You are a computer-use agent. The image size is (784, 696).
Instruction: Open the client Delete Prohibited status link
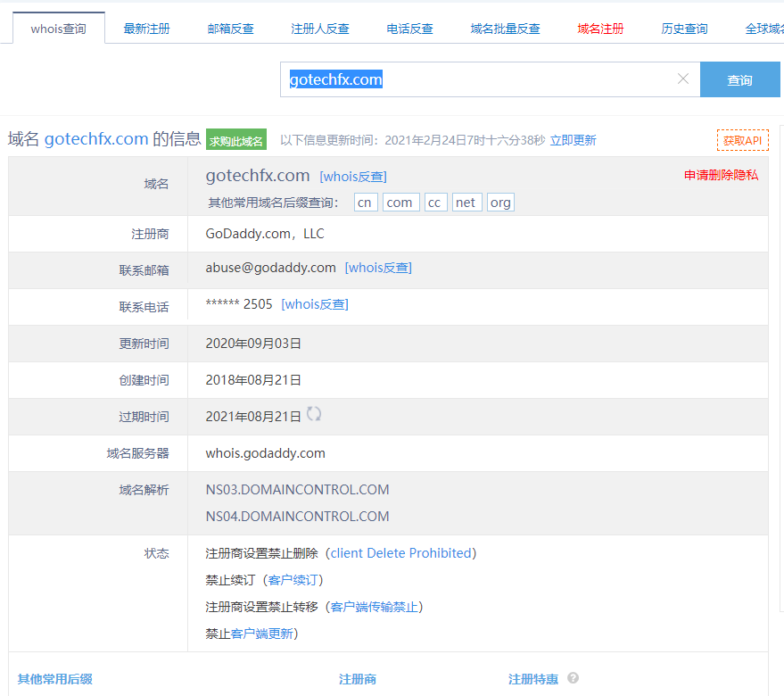point(400,553)
